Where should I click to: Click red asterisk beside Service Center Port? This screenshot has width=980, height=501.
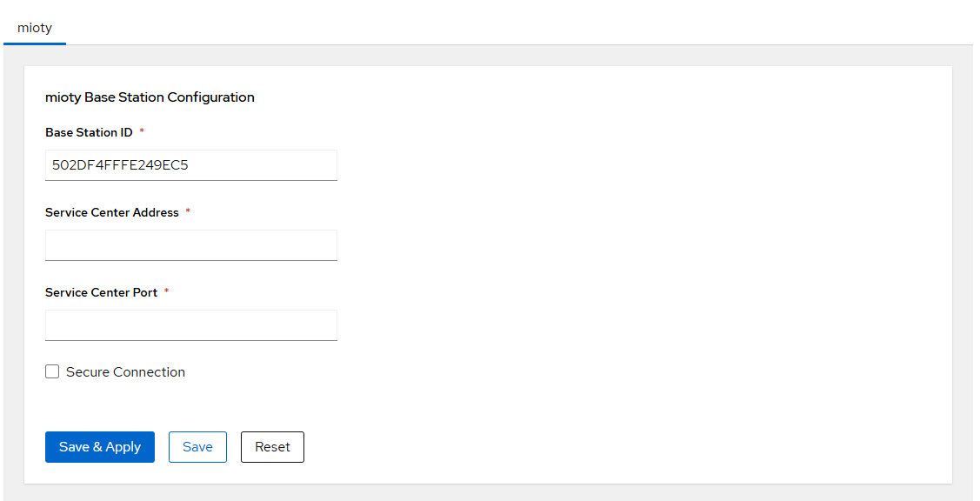pos(166,292)
